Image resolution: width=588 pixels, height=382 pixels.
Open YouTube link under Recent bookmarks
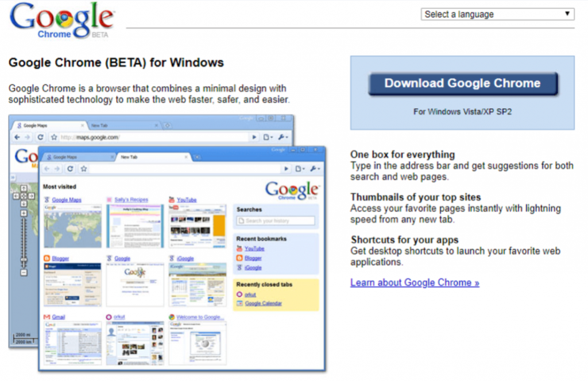[254, 249]
